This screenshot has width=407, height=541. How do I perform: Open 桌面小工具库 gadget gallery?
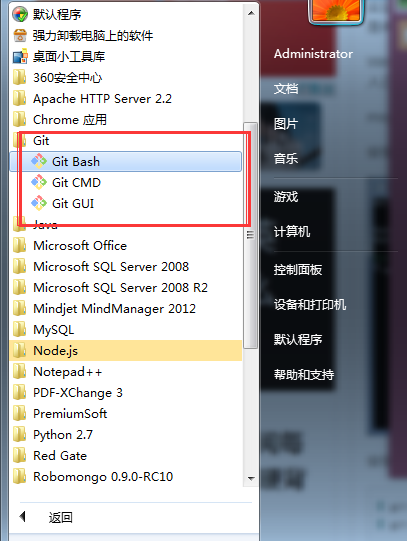coord(126,57)
